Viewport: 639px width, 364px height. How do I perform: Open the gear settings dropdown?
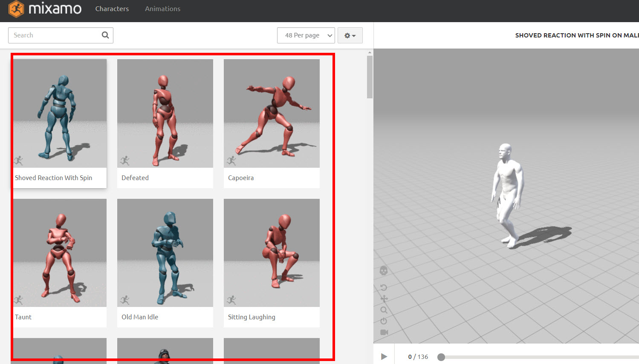pos(350,35)
